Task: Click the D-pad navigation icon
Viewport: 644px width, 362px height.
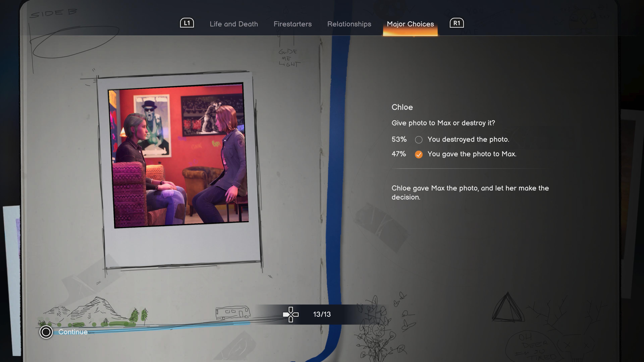Action: click(290, 314)
